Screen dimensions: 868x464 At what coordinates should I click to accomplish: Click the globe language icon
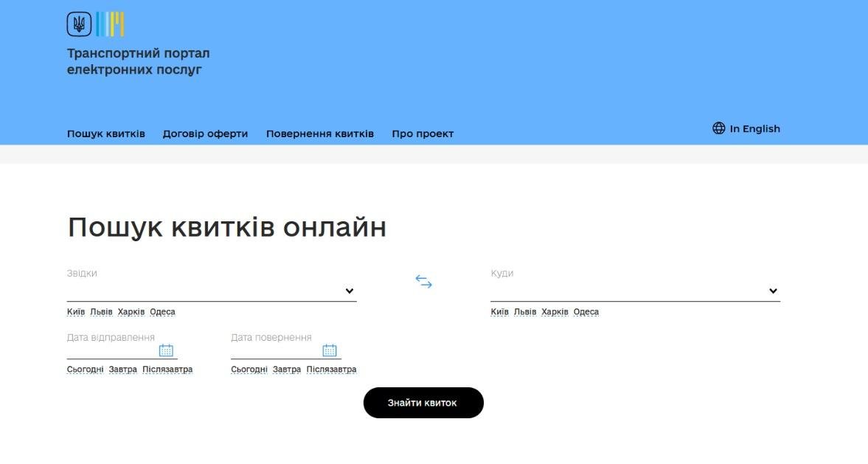tap(718, 128)
